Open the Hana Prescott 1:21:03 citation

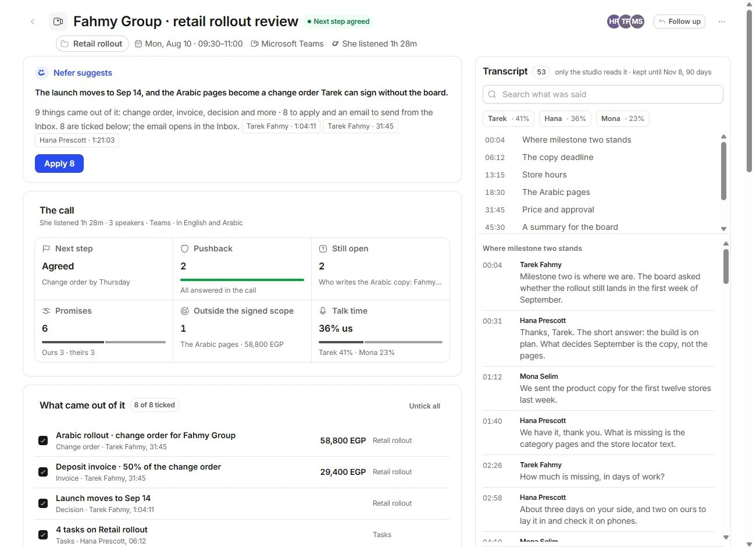pyautogui.click(x=77, y=140)
